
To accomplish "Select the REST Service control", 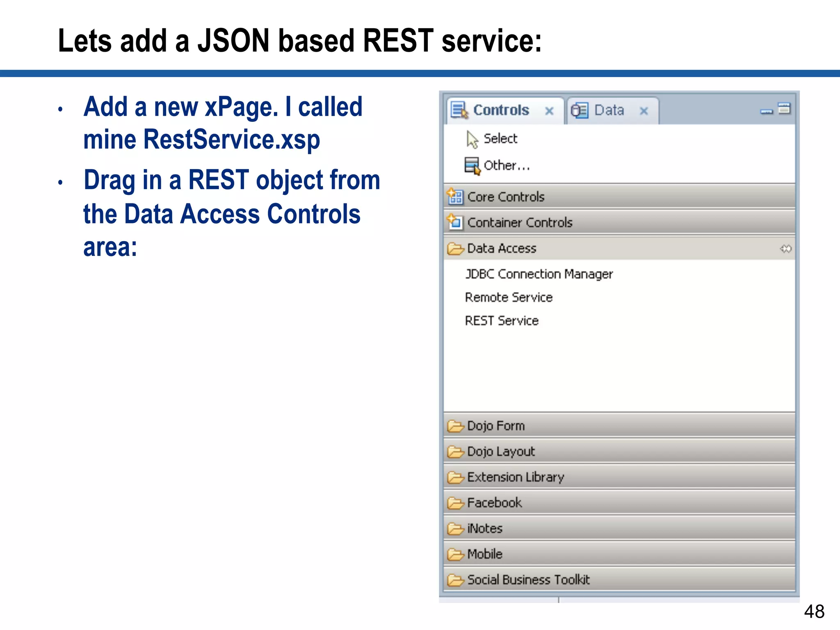I will click(502, 321).
